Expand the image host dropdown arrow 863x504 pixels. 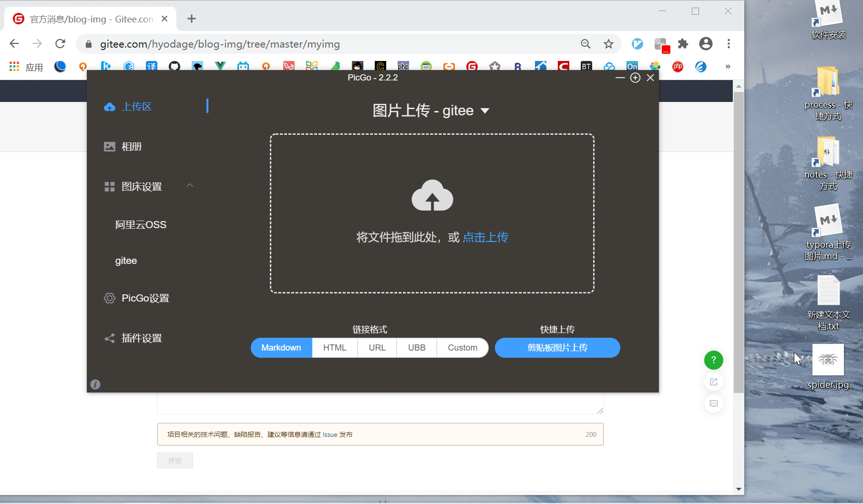[485, 111]
